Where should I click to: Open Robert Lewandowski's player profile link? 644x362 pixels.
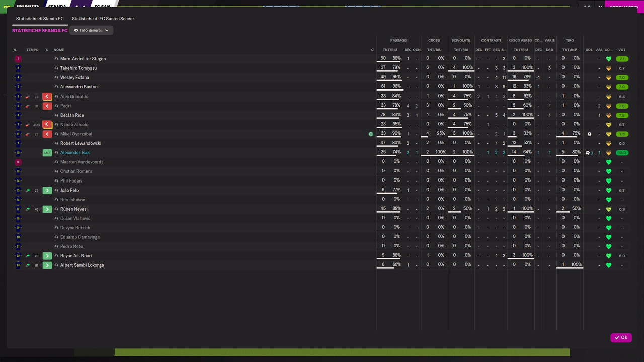[80, 143]
